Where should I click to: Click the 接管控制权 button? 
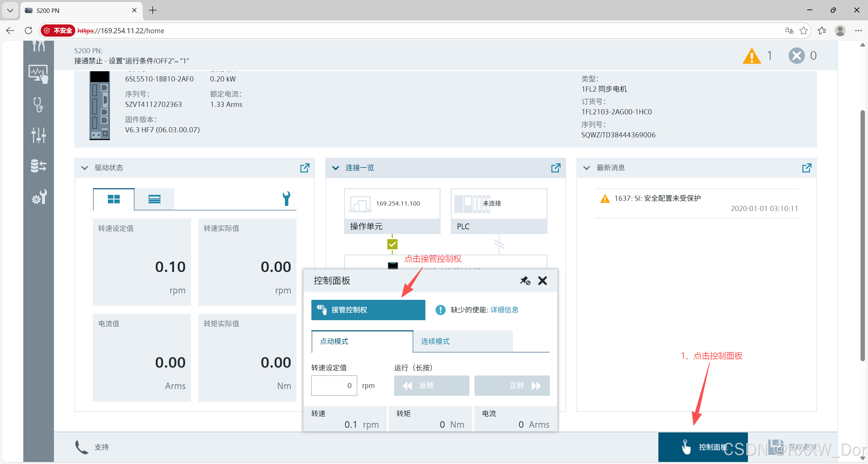coord(368,310)
